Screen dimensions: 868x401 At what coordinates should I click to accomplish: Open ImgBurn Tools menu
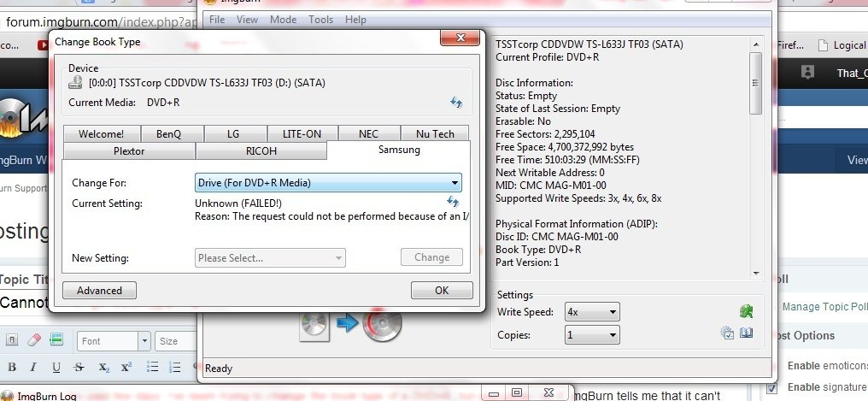pyautogui.click(x=320, y=20)
